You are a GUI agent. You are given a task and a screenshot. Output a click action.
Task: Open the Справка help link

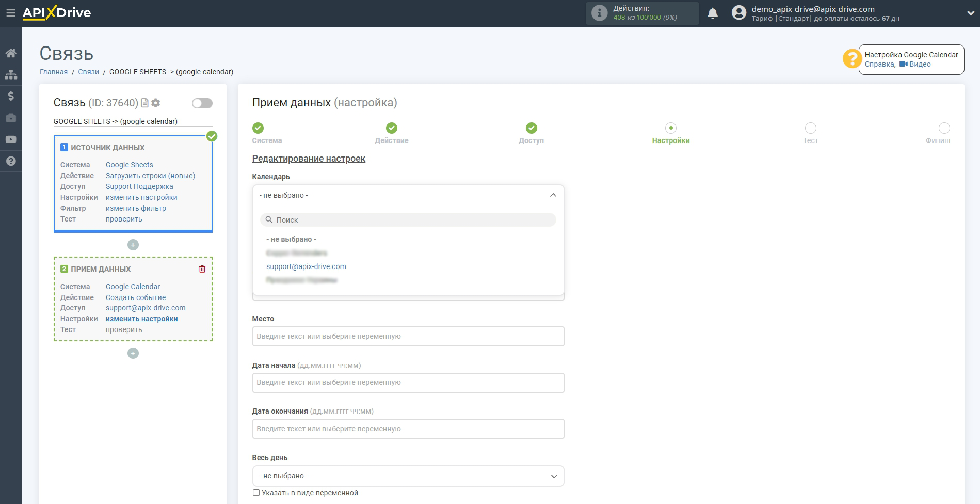879,64
